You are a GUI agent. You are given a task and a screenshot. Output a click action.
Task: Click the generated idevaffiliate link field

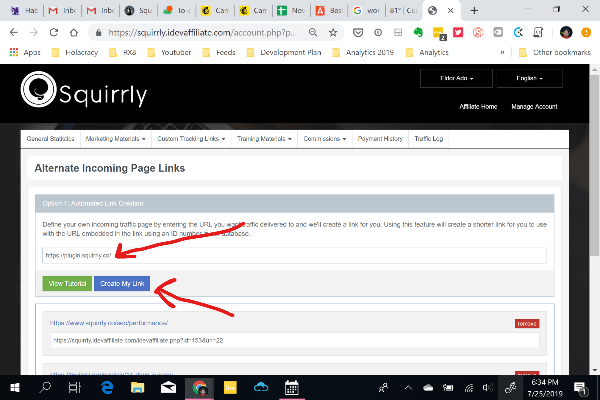(295, 340)
